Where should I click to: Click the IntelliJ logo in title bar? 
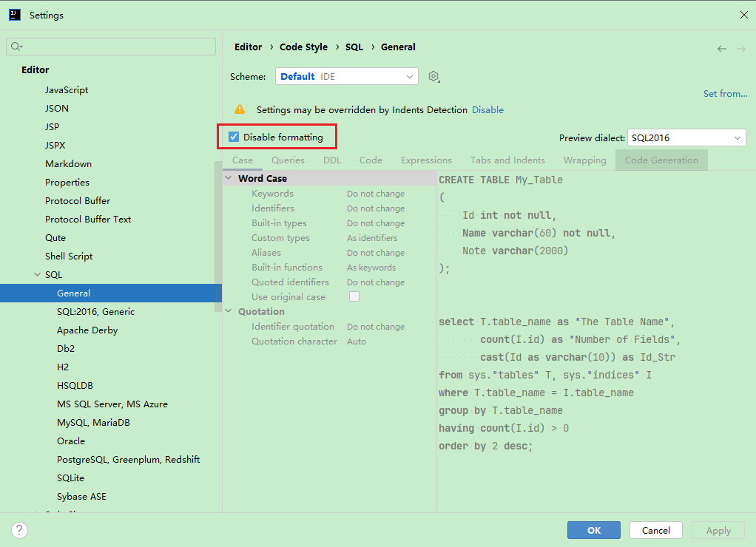coord(15,15)
